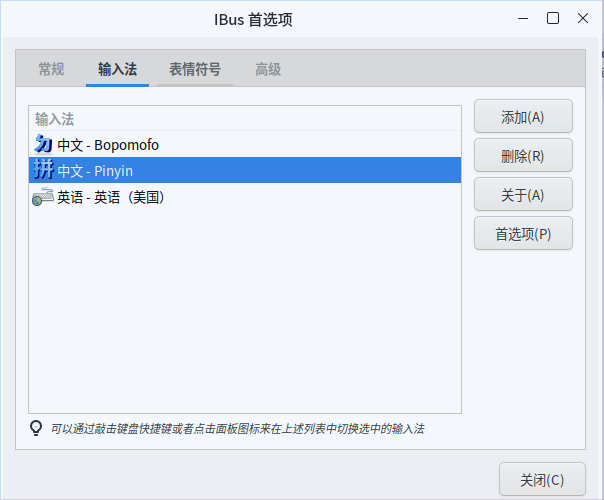The image size is (604, 500).
Task: Minimize the IBus 首选项 window
Action: [x=523, y=18]
